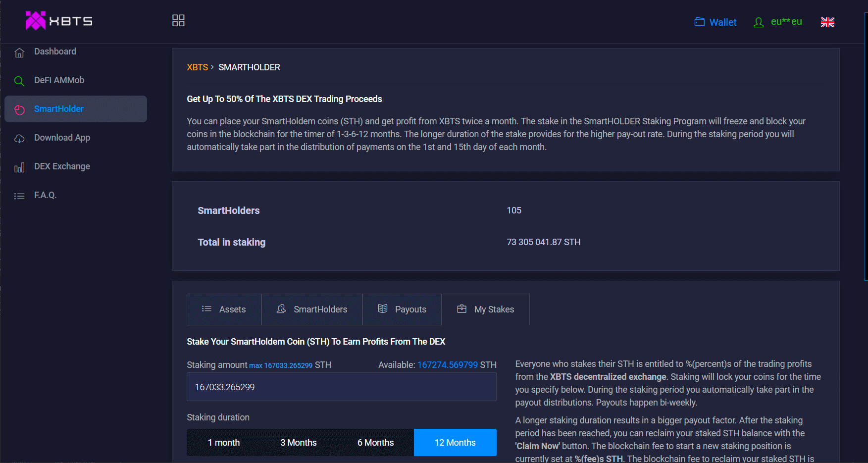The width and height of the screenshot is (868, 463).
Task: Open Download App in sidebar
Action: pos(76,138)
